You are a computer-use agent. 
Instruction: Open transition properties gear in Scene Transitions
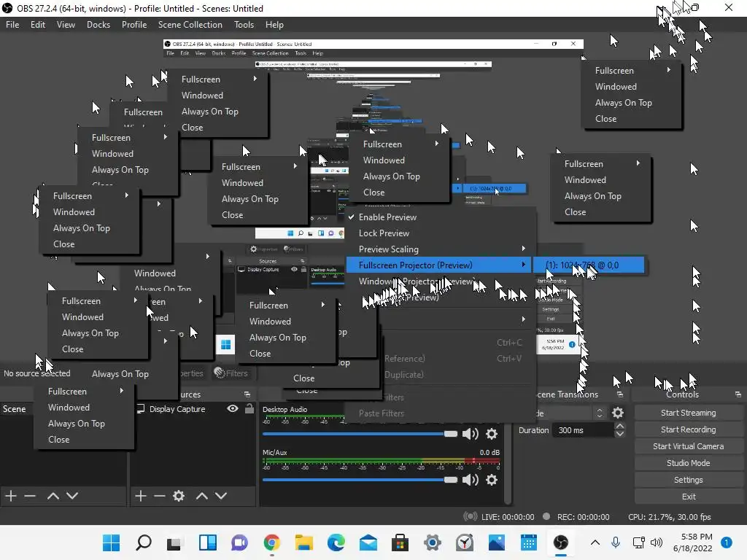click(x=617, y=413)
